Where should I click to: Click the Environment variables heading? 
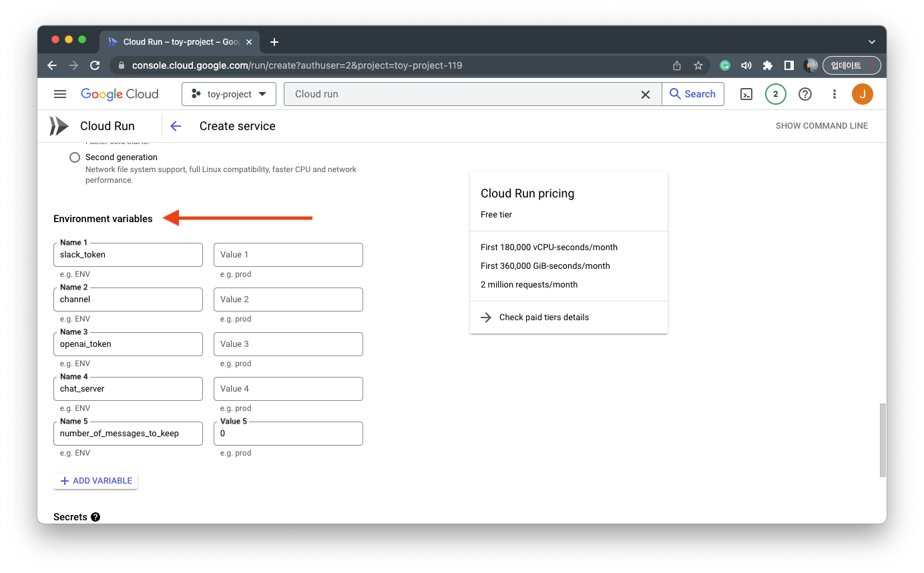[103, 219]
